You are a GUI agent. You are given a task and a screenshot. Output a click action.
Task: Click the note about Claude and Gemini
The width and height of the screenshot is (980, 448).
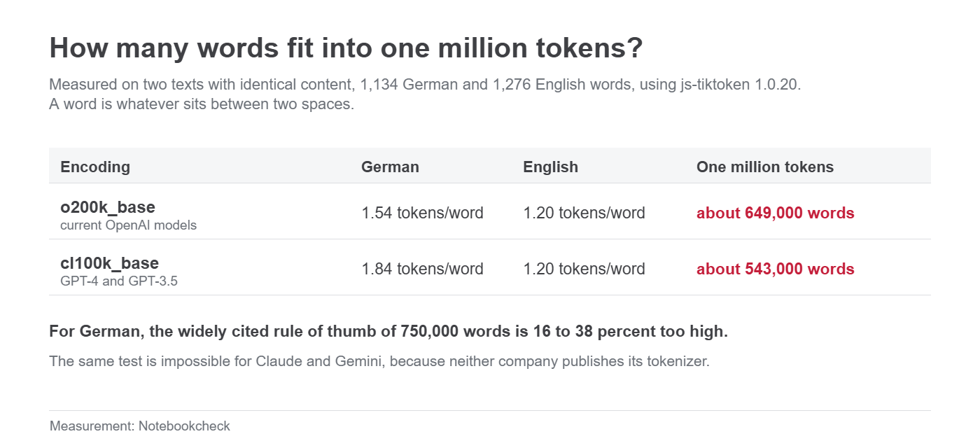[379, 362]
